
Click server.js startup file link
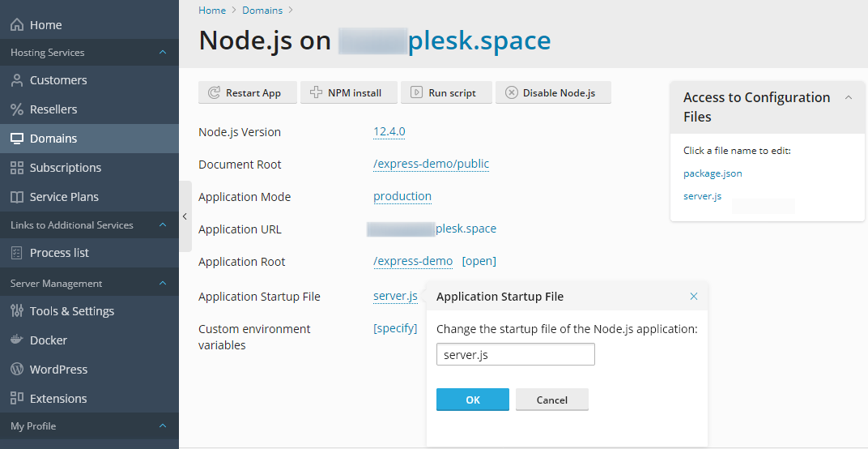pyautogui.click(x=395, y=296)
